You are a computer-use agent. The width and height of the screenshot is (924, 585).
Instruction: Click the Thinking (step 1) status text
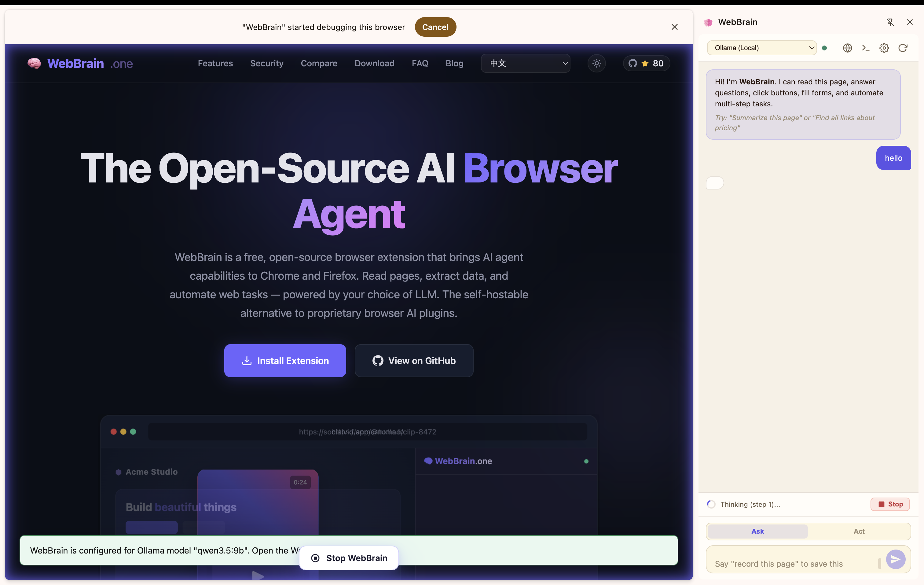point(750,504)
